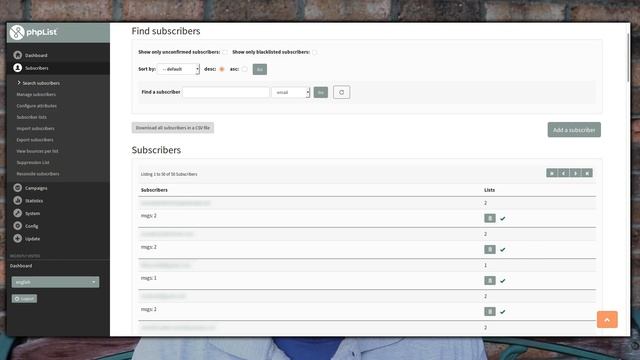This screenshot has height=360, width=640.
Task: Click Go button next to email dropdown
Action: click(321, 92)
